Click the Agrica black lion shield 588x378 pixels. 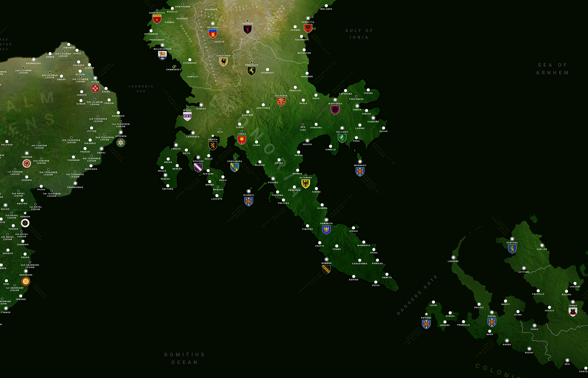[213, 146]
